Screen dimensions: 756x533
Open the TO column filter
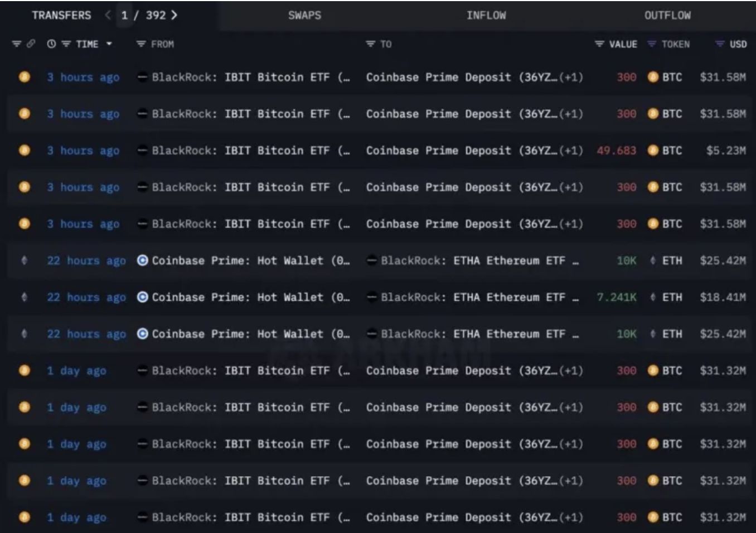[370, 44]
